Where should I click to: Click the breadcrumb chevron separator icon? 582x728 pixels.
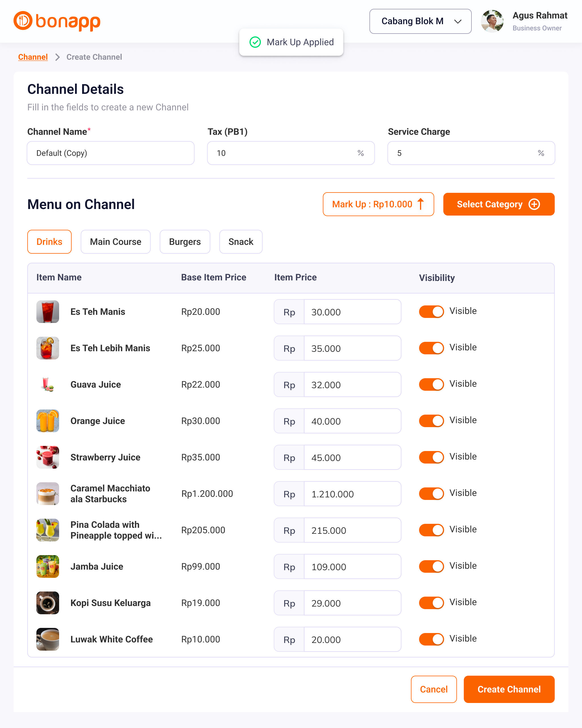coord(57,57)
